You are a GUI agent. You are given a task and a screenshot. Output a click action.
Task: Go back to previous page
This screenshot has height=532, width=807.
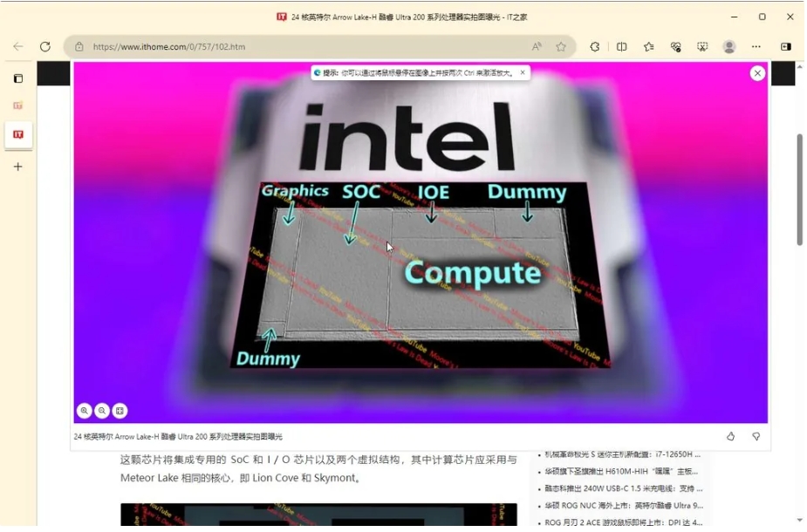tap(18, 47)
